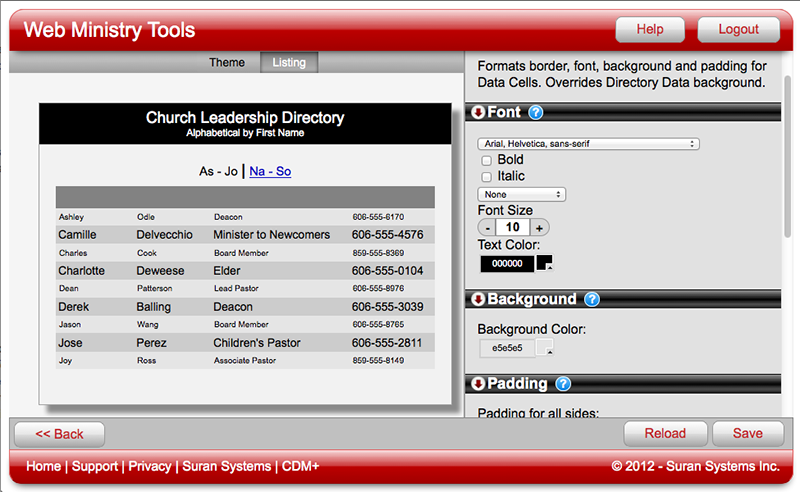Switch to the Theme tab

coord(227,63)
